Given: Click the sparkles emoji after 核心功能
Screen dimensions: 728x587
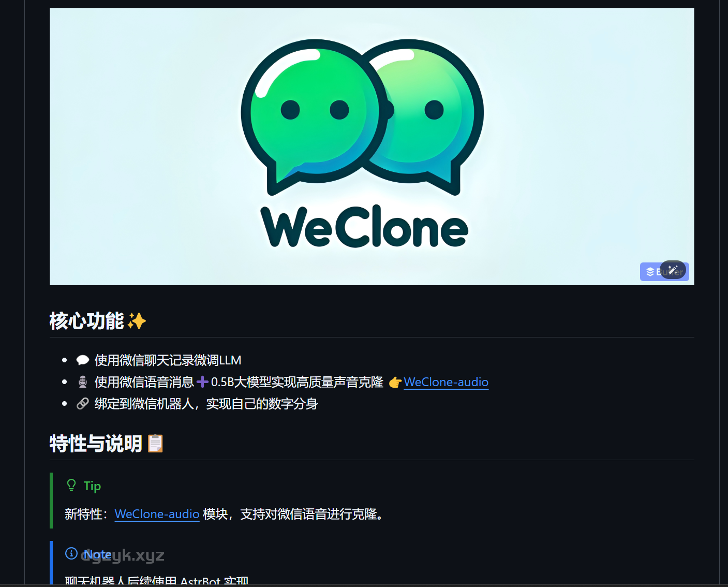Looking at the screenshot, I should (137, 321).
